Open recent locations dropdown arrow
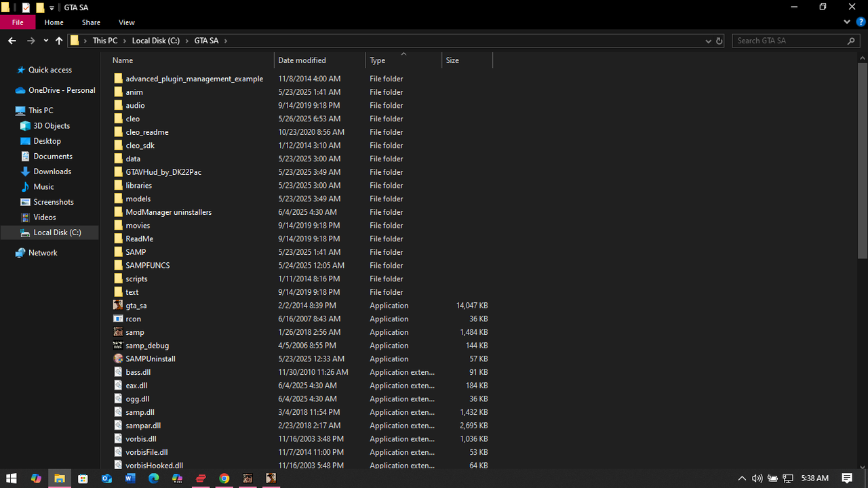The image size is (868, 488). pyautogui.click(x=45, y=41)
